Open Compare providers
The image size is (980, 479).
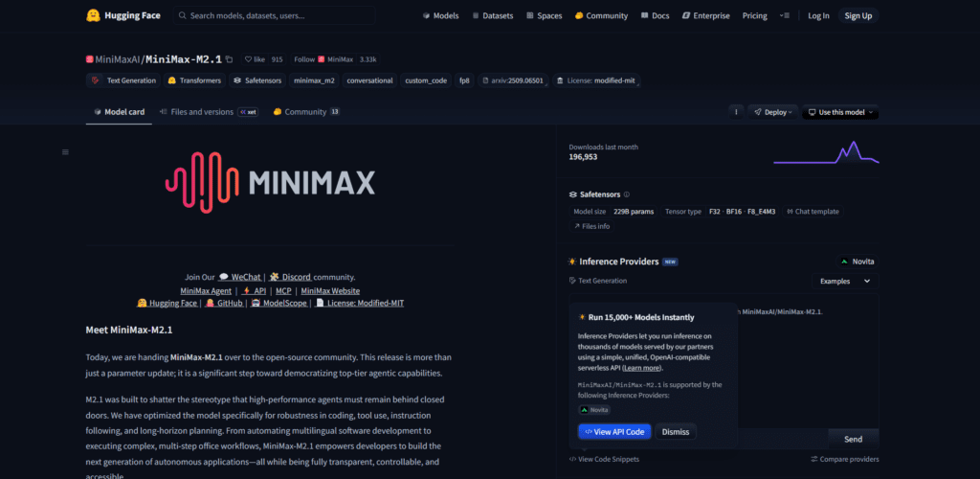pos(844,459)
